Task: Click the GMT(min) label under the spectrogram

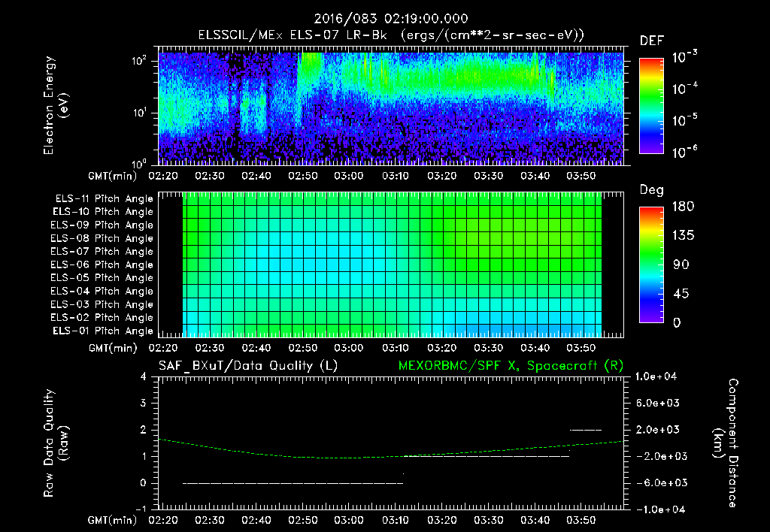Action: pos(113,176)
